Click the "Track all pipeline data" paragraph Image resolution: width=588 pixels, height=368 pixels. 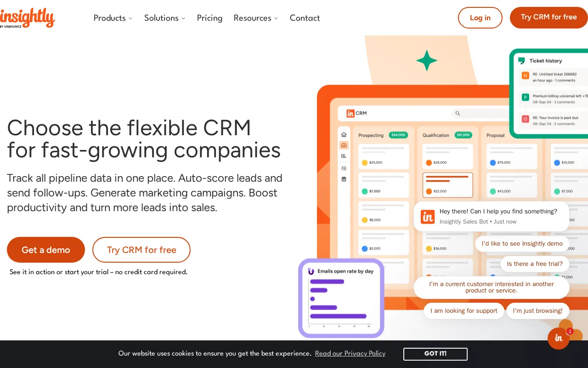tap(145, 193)
